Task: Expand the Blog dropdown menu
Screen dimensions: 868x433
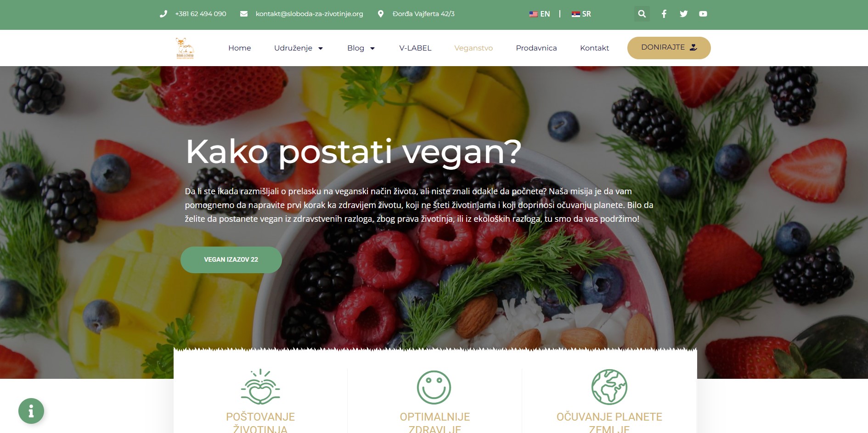Action: [361, 48]
